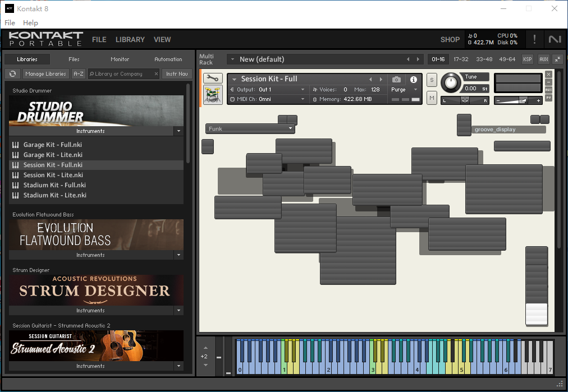Toggle the KSP script editor button

[x=528, y=59]
